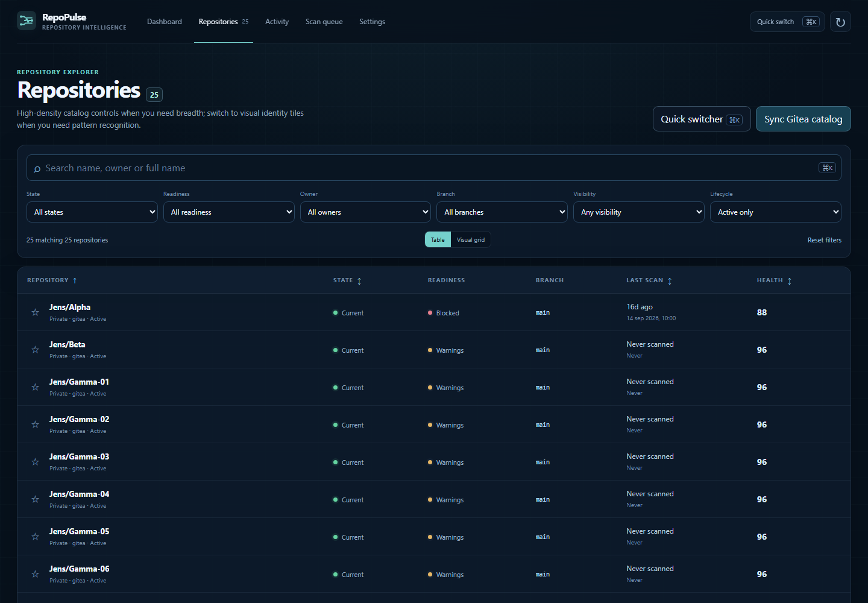Open the Repositories tab

point(224,22)
